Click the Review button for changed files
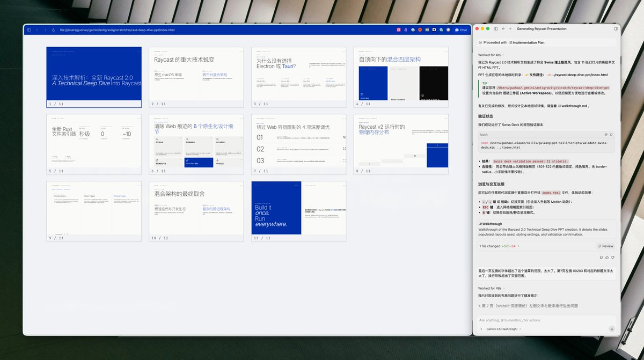This screenshot has height=360, width=644. (605, 246)
